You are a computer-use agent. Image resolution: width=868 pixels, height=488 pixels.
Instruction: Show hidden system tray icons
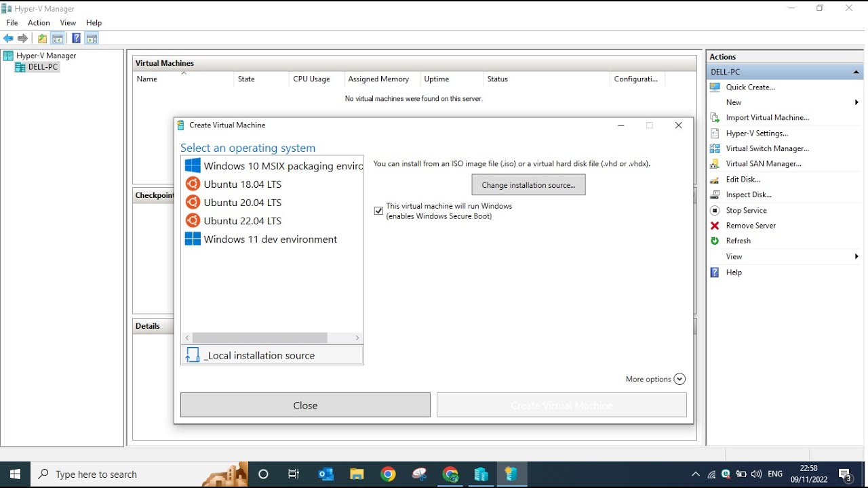coord(695,474)
